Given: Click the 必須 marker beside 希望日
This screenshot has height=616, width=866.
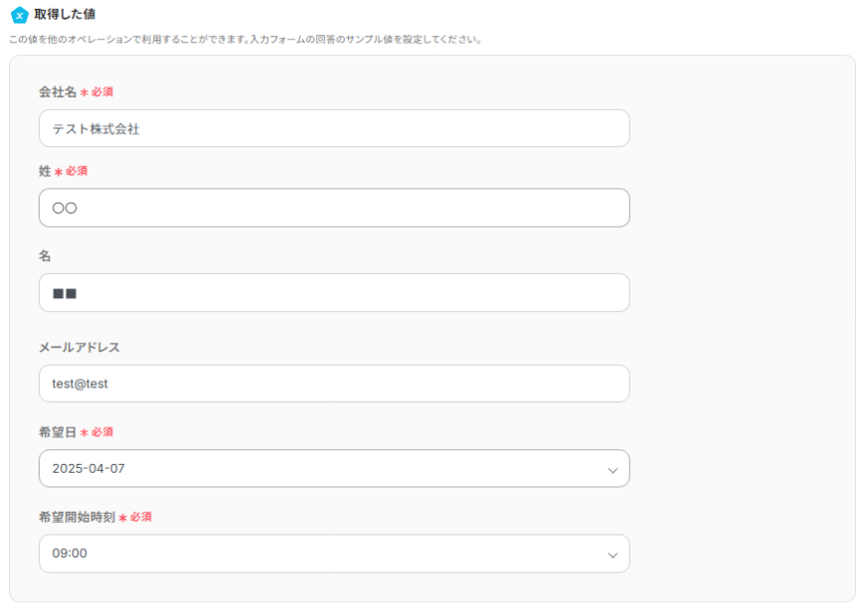Looking at the screenshot, I should point(97,432).
